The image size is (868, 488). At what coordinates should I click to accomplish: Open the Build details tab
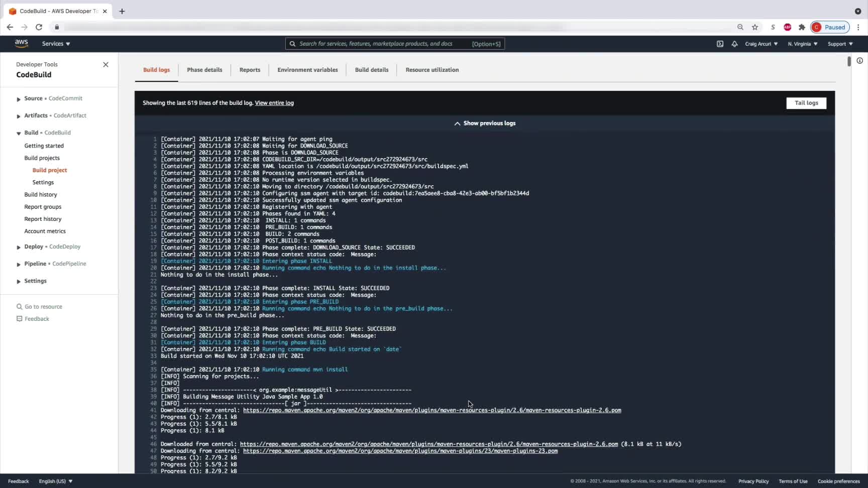(372, 70)
